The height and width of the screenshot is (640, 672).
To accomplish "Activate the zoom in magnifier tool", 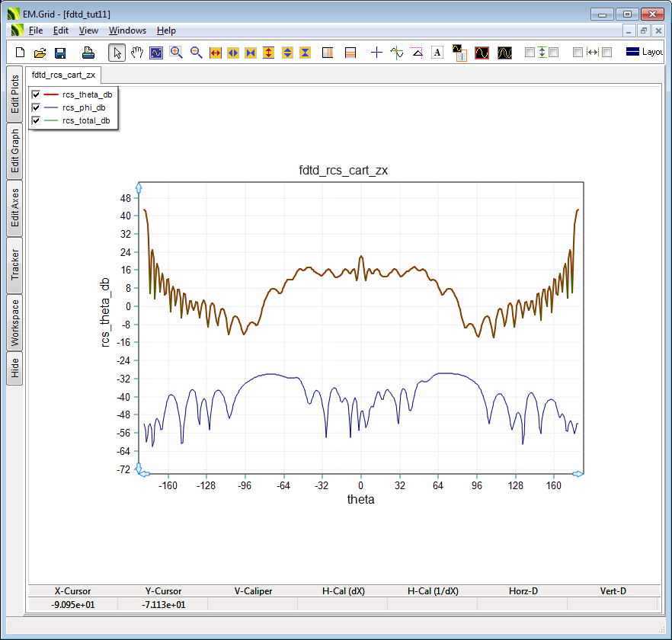I will (176, 53).
